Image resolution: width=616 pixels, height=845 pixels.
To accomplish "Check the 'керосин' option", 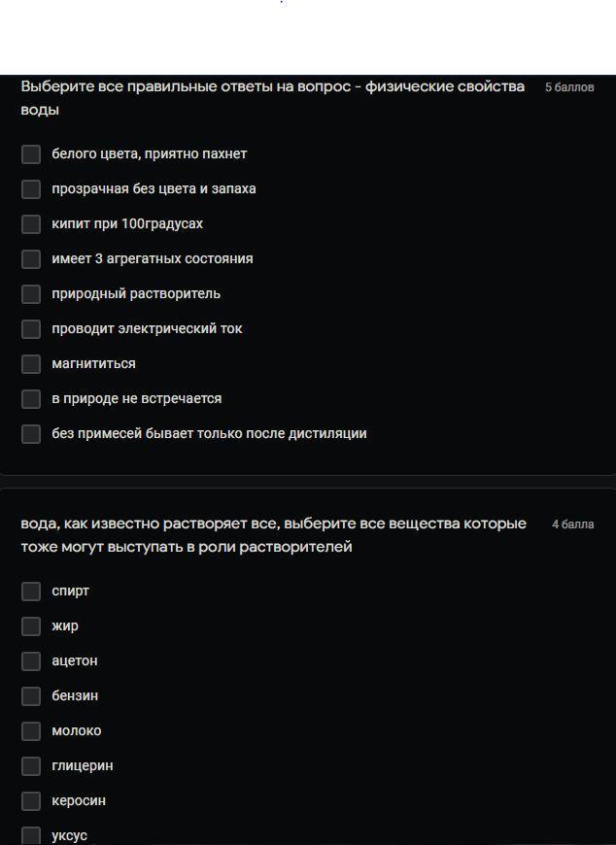I will tap(31, 801).
